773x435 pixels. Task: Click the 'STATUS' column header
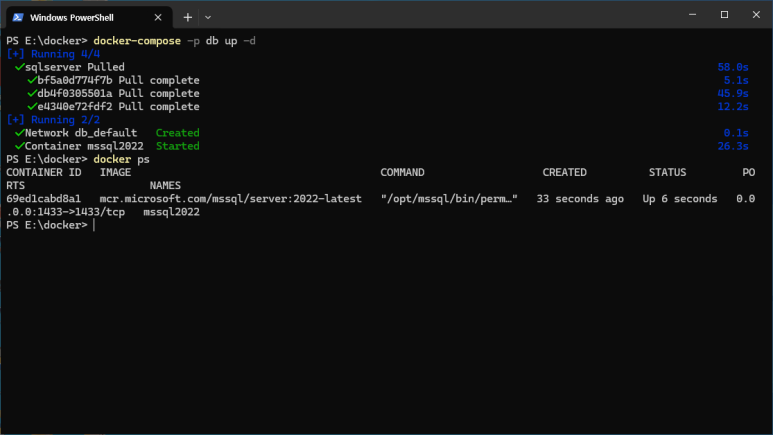pos(668,172)
